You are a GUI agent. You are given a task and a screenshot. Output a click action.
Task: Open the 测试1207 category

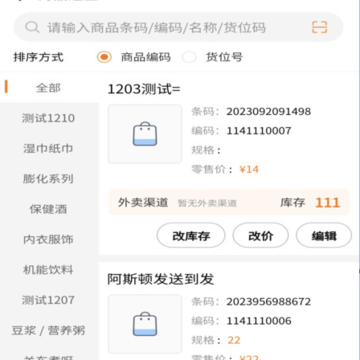coord(49,300)
